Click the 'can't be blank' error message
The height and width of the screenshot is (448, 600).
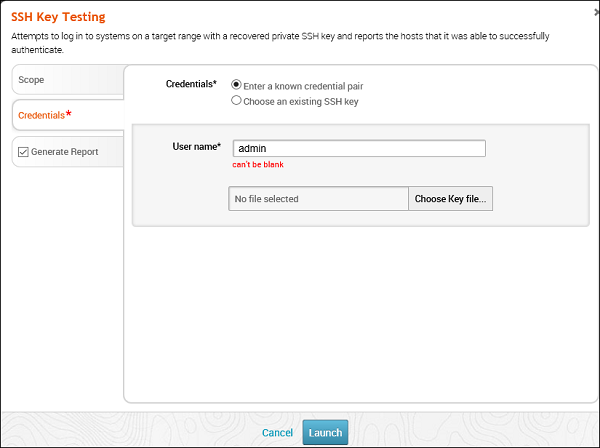click(258, 164)
